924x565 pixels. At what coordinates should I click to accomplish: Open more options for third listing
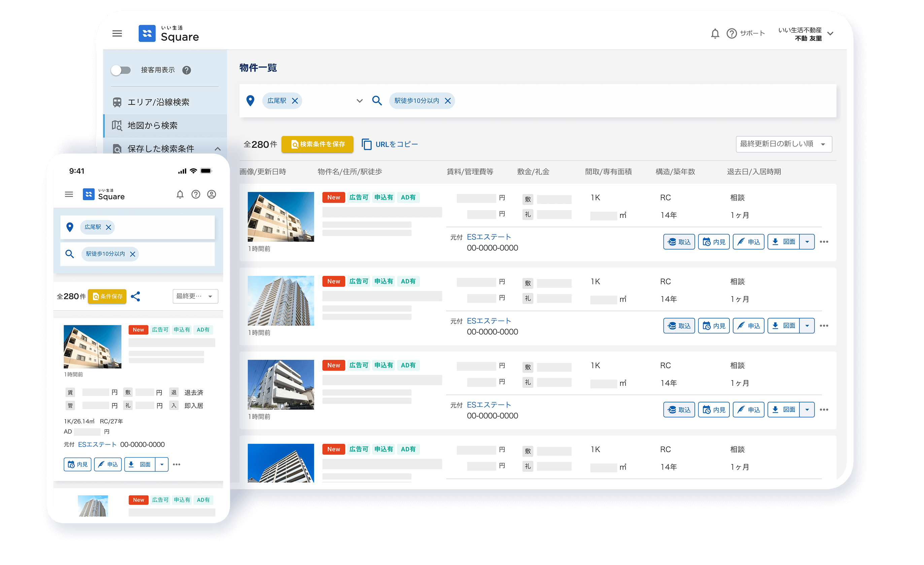[824, 410]
